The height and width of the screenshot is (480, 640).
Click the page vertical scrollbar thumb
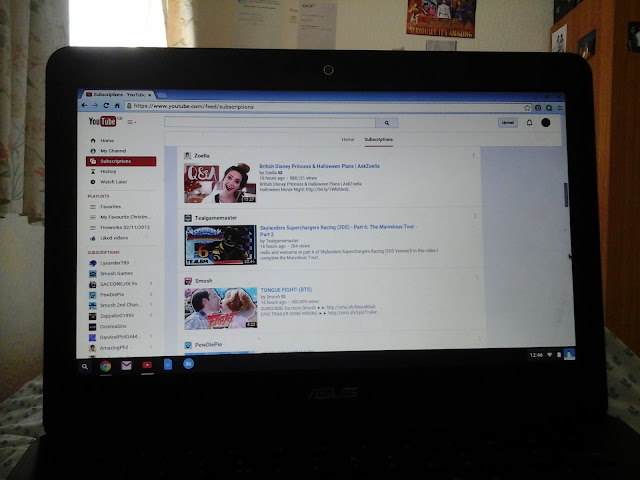click(x=566, y=195)
